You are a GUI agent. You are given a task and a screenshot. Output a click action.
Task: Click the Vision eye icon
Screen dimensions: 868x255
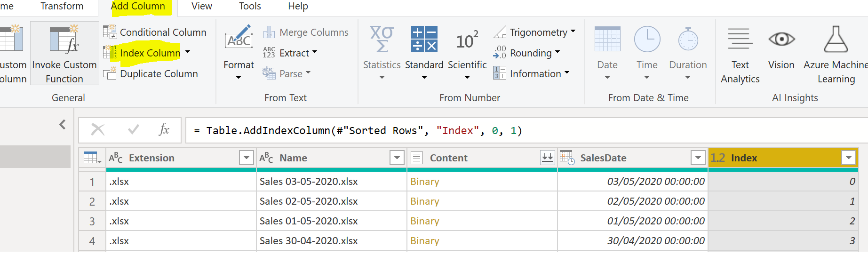pyautogui.click(x=781, y=39)
